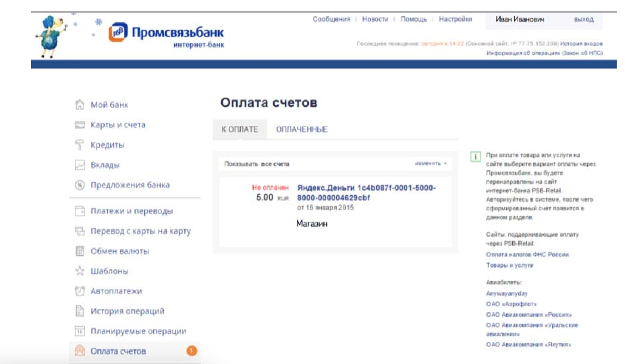
Task: Open Товары и услуги link
Action: tap(509, 266)
